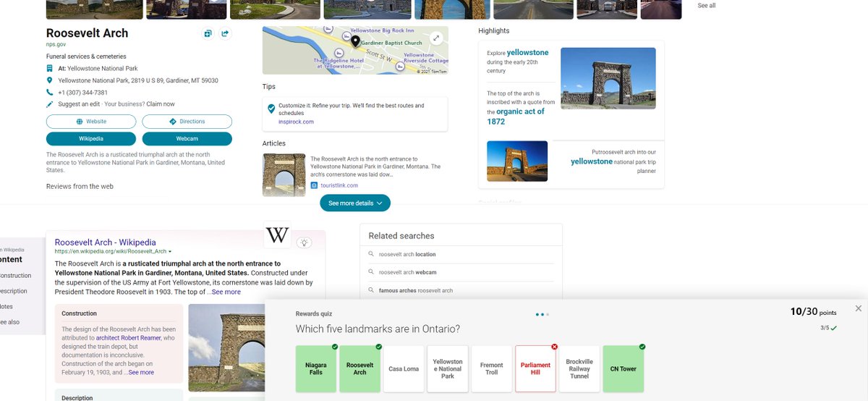
Task: Click search icon for roosevelt arch webcam
Action: click(371, 272)
